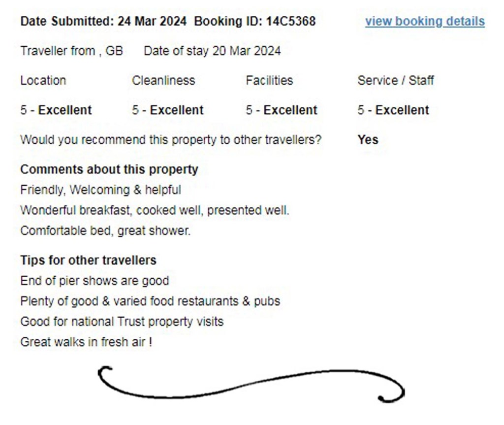Click the national Trust property visits tip
Viewport: 504px width, 425px height.
point(122,322)
